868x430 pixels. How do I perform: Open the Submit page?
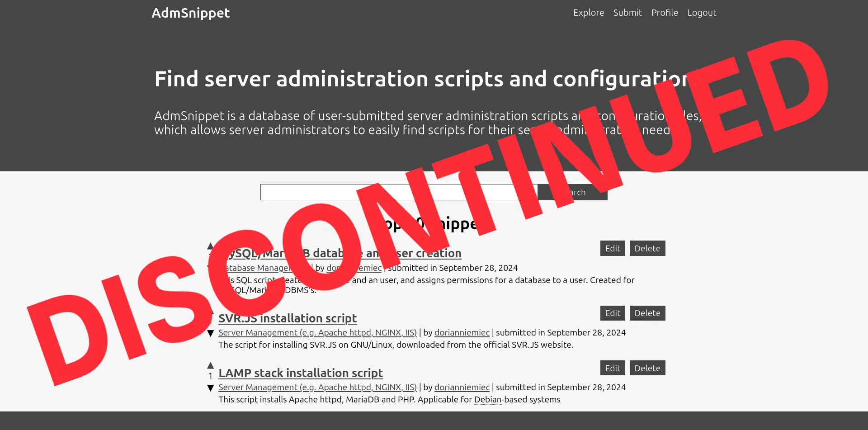[627, 13]
